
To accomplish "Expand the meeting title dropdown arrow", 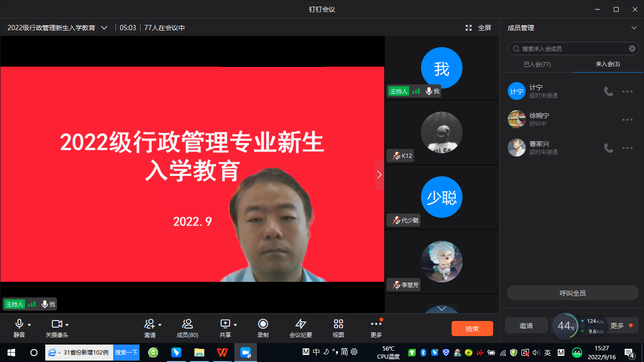I will tap(104, 28).
